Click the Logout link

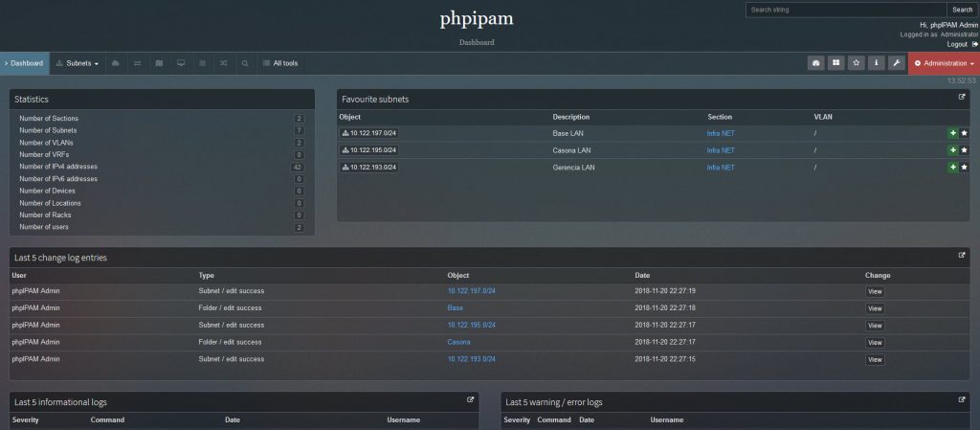click(x=957, y=44)
